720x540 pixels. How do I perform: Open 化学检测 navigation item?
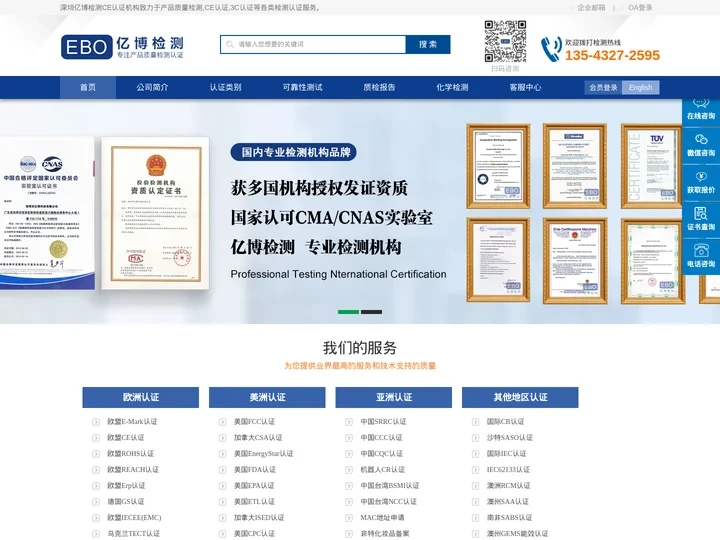[x=452, y=87]
